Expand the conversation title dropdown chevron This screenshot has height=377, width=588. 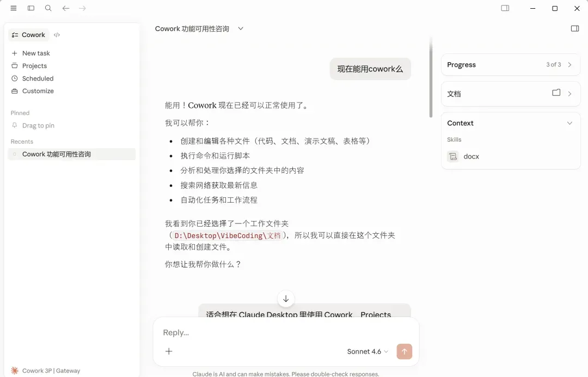(x=241, y=28)
